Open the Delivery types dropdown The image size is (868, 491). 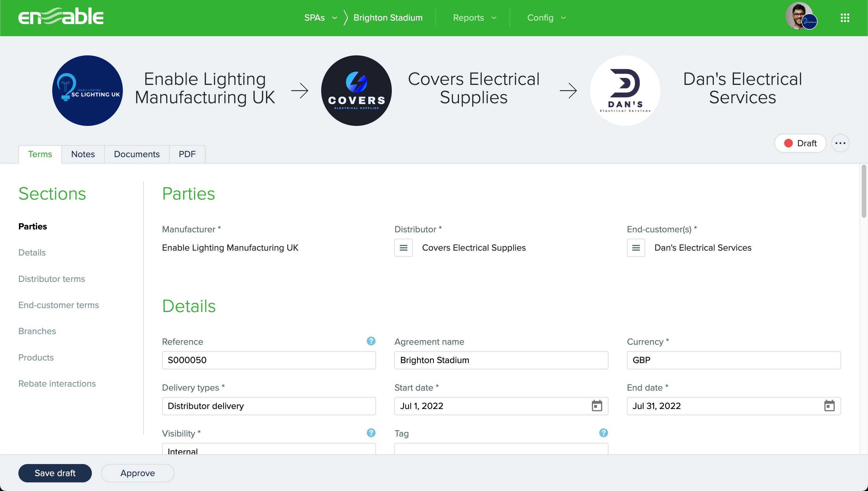(269, 406)
